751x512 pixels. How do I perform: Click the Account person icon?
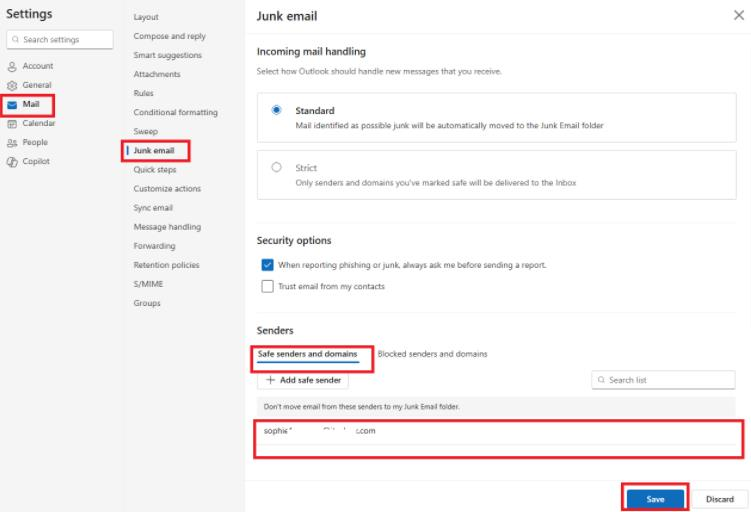[x=12, y=67]
